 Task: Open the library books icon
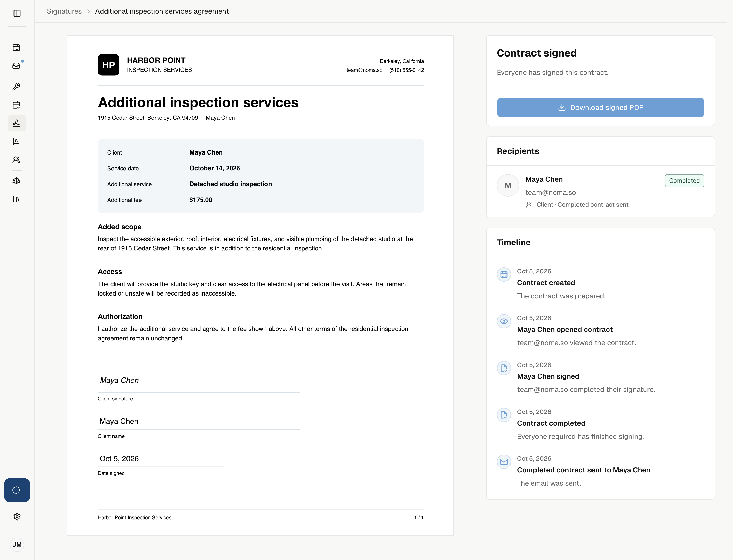click(16, 199)
